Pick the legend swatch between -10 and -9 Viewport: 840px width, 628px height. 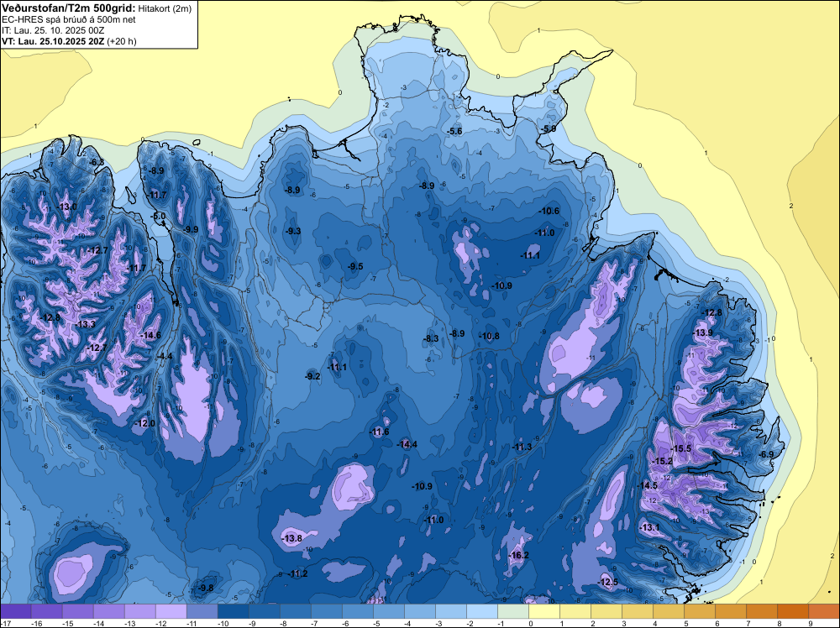coord(234,611)
